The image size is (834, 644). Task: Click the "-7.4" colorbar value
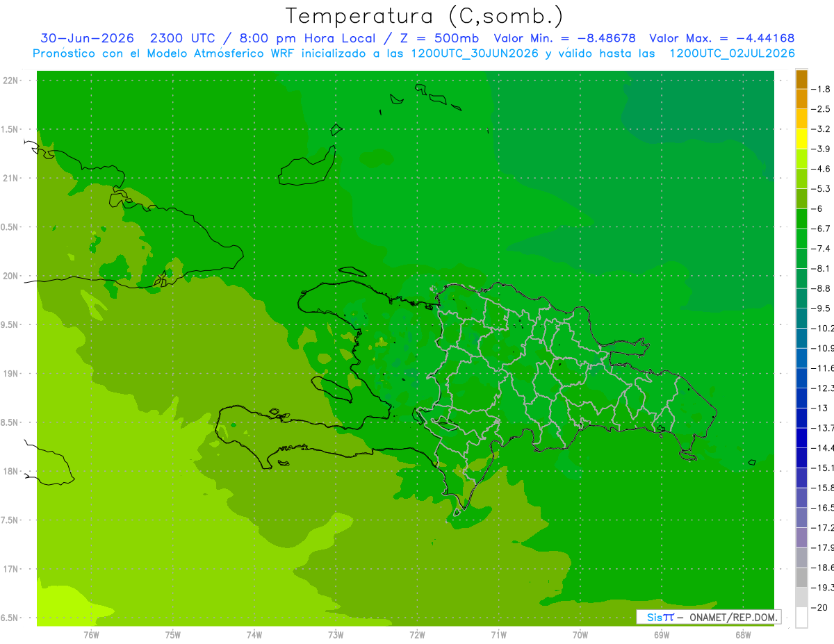pos(821,248)
